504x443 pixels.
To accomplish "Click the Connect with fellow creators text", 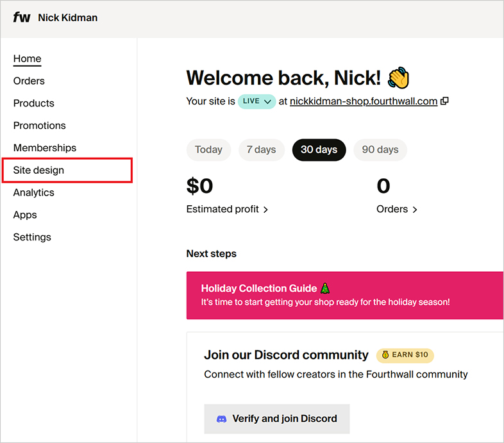I will 336,374.
